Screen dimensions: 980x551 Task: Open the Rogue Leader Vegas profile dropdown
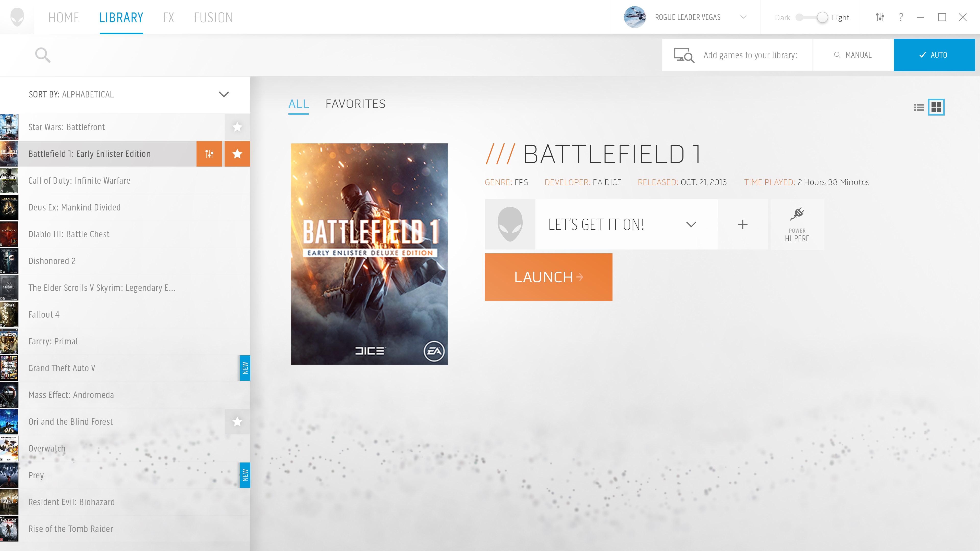(x=743, y=17)
